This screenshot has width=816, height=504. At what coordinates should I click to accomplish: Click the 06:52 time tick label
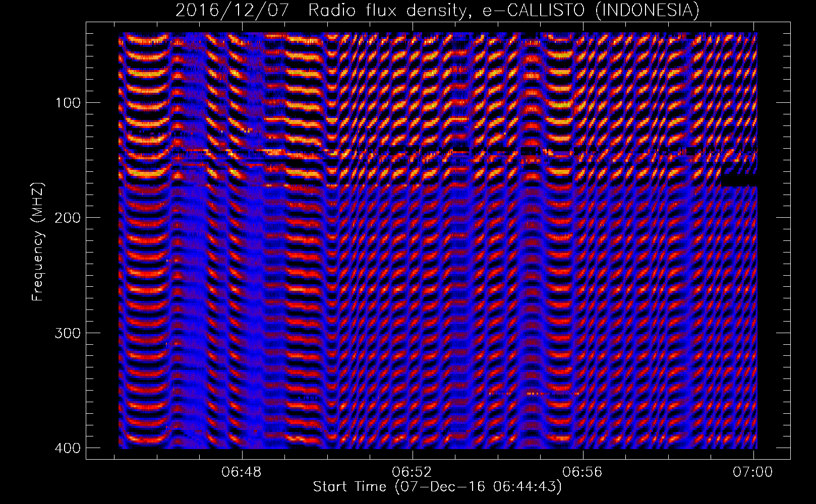(412, 472)
